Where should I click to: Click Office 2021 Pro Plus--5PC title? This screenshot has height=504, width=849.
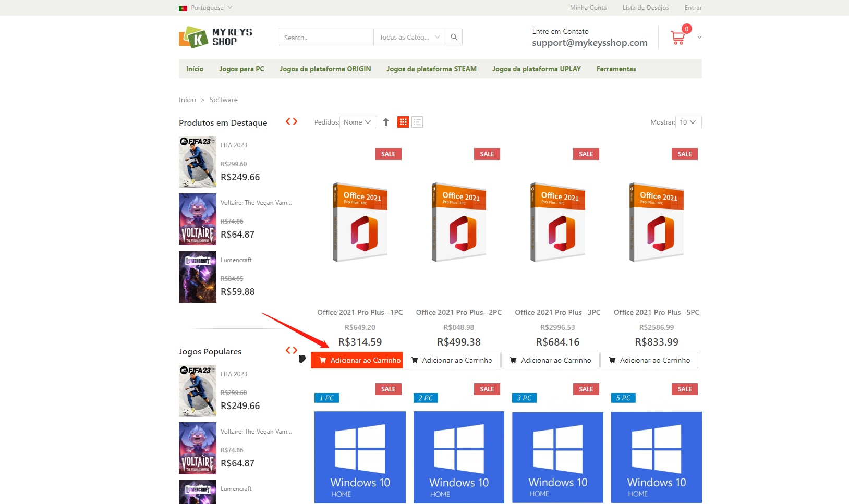tap(657, 312)
